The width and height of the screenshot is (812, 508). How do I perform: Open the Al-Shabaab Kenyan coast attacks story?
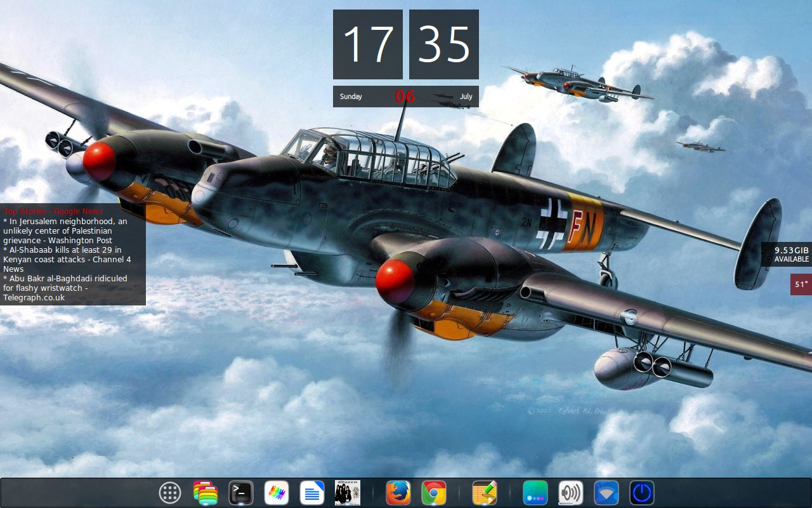point(67,260)
